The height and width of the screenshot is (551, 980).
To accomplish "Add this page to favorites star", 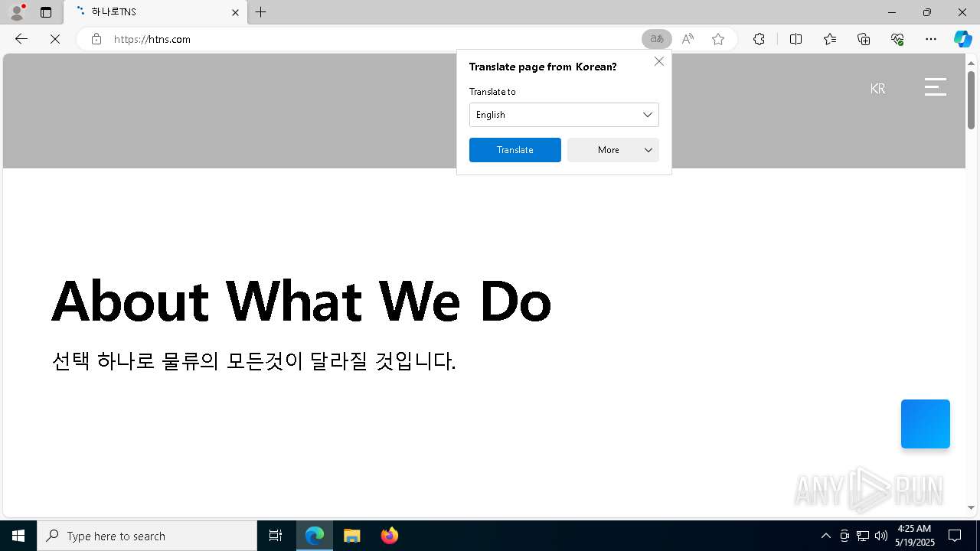I will point(718,39).
